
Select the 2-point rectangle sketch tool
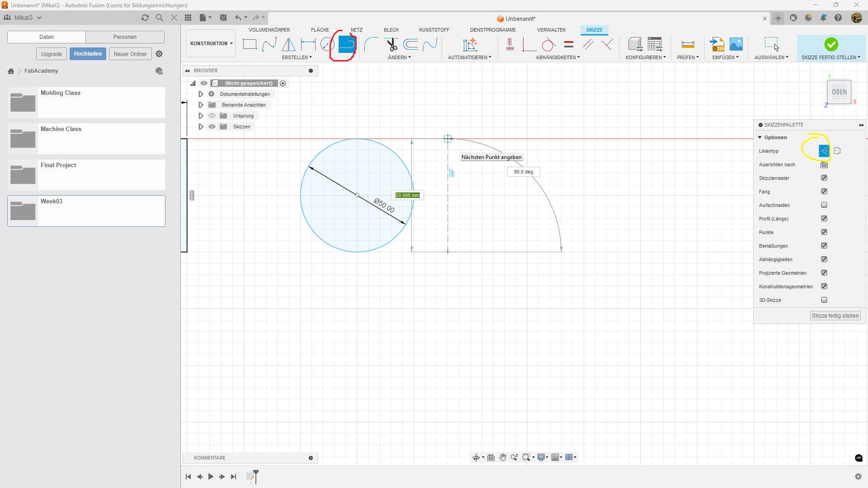(x=250, y=44)
